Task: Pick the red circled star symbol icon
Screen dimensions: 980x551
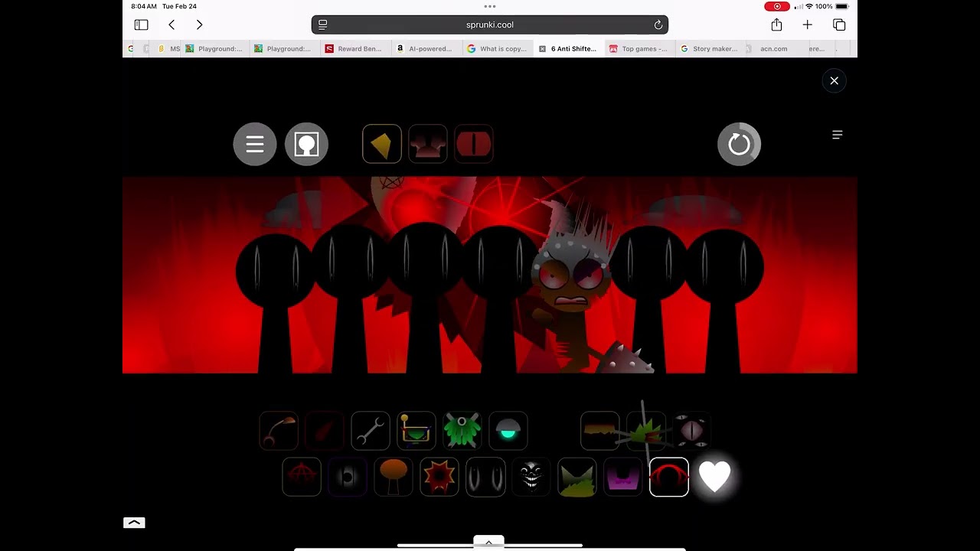Action: (302, 477)
